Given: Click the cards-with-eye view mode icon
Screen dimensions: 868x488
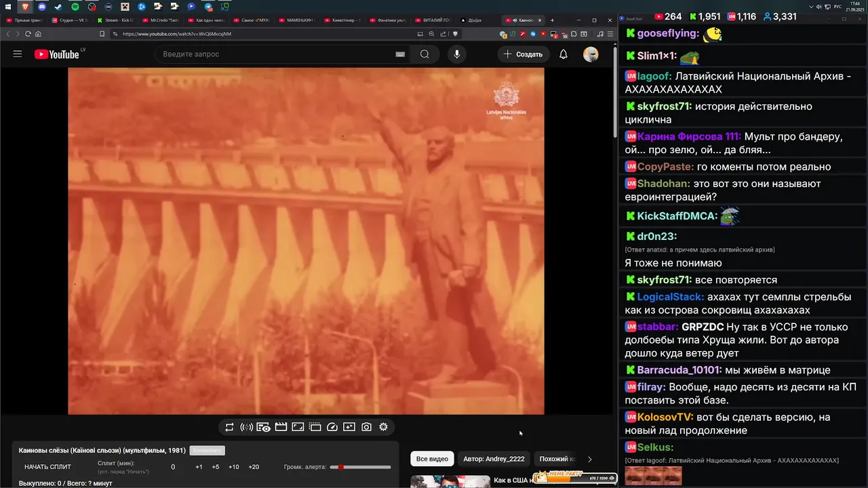Looking at the screenshot, I should click(264, 427).
